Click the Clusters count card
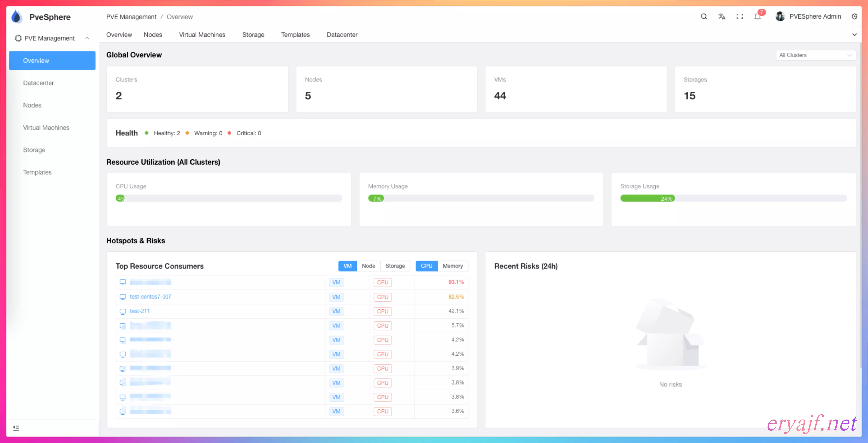Image resolution: width=868 pixels, height=443 pixels. pos(197,89)
